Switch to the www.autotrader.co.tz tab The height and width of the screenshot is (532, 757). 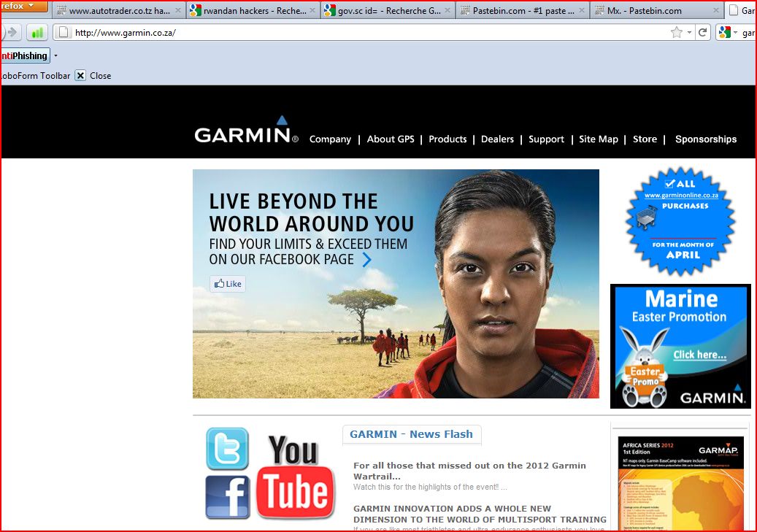click(118, 10)
